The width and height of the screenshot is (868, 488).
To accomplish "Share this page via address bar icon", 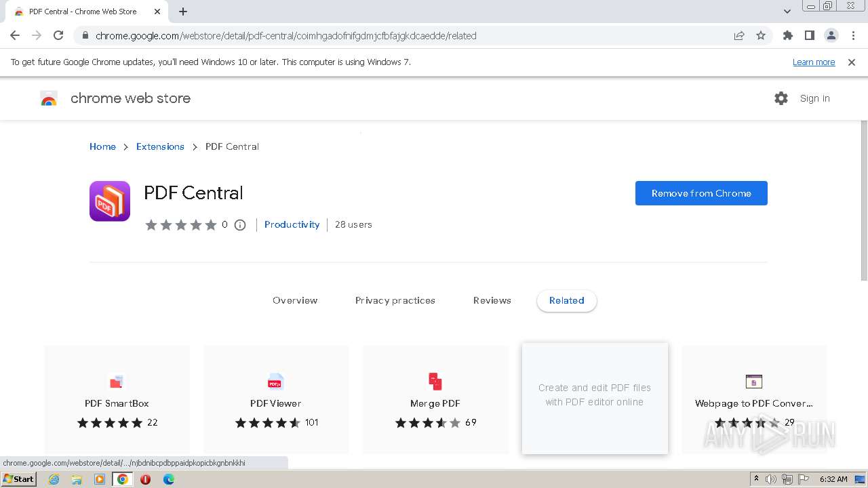I will coord(739,36).
